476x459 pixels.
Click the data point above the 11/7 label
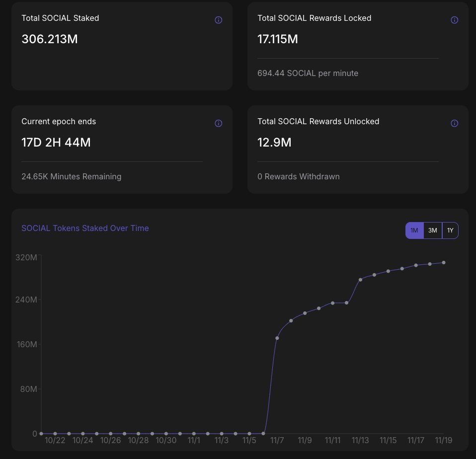click(277, 338)
